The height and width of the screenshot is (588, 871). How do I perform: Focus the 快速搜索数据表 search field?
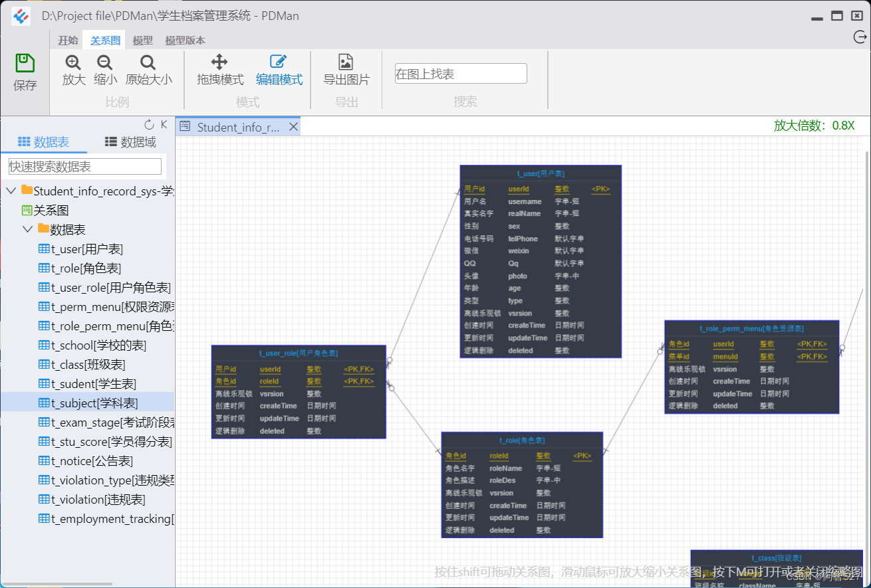[x=85, y=166]
